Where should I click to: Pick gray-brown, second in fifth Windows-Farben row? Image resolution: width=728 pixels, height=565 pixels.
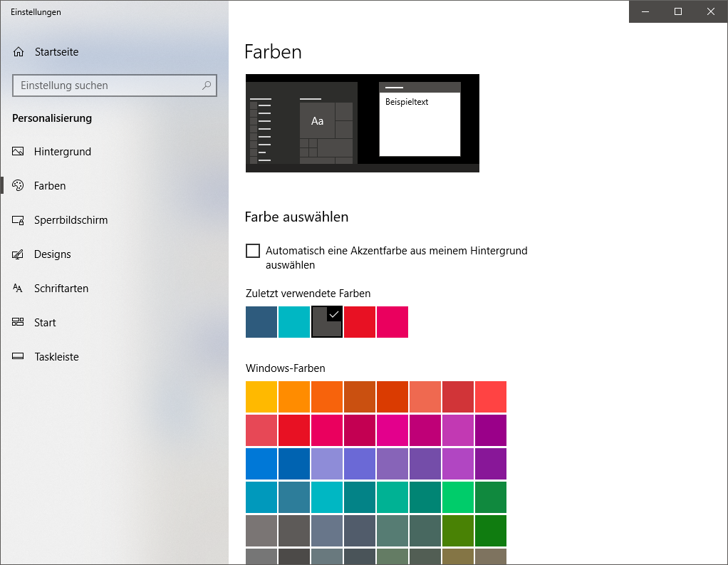point(294,531)
